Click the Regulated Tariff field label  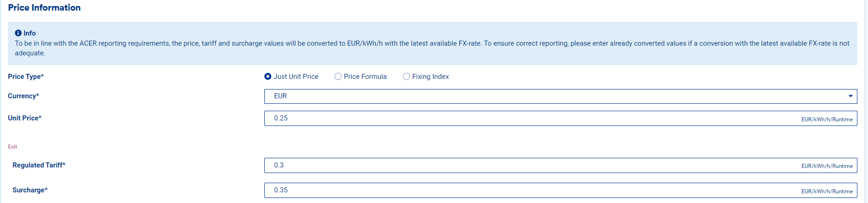coord(39,165)
